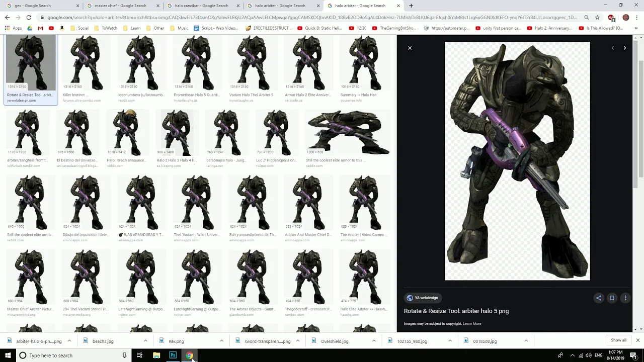The image size is (644, 362).
Task: Open the downloaded Rex.png file
Action: coord(176,341)
